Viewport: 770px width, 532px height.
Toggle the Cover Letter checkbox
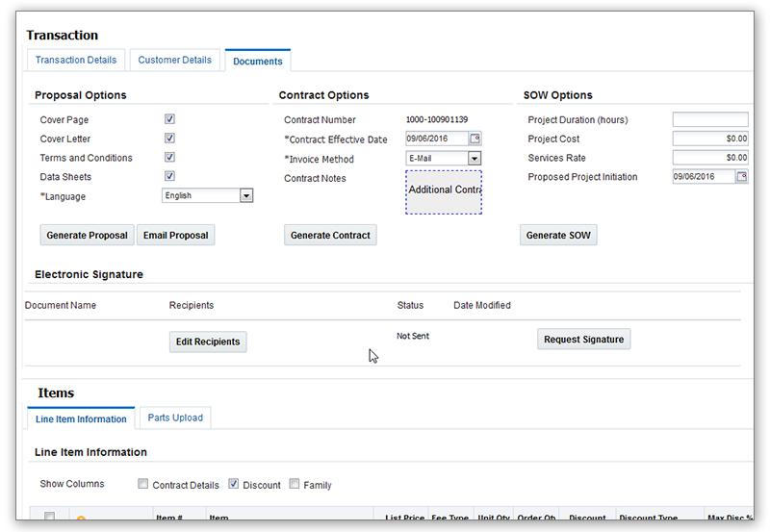click(169, 139)
